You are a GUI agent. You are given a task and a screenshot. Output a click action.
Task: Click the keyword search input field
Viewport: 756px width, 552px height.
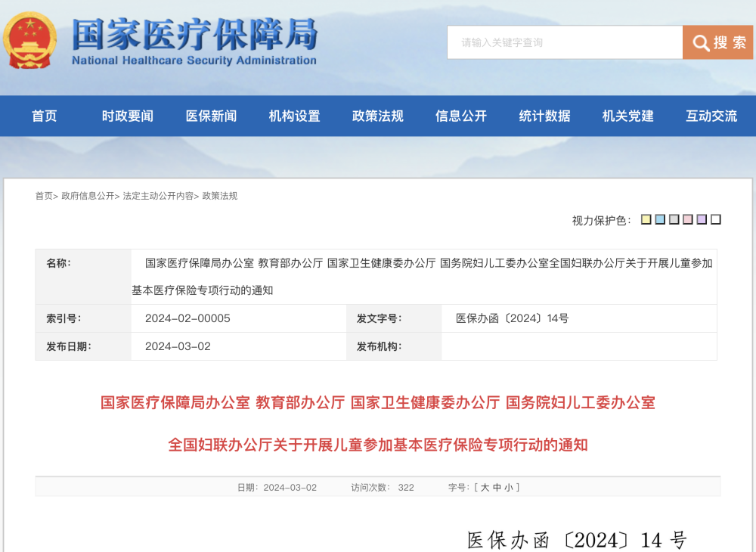click(564, 42)
